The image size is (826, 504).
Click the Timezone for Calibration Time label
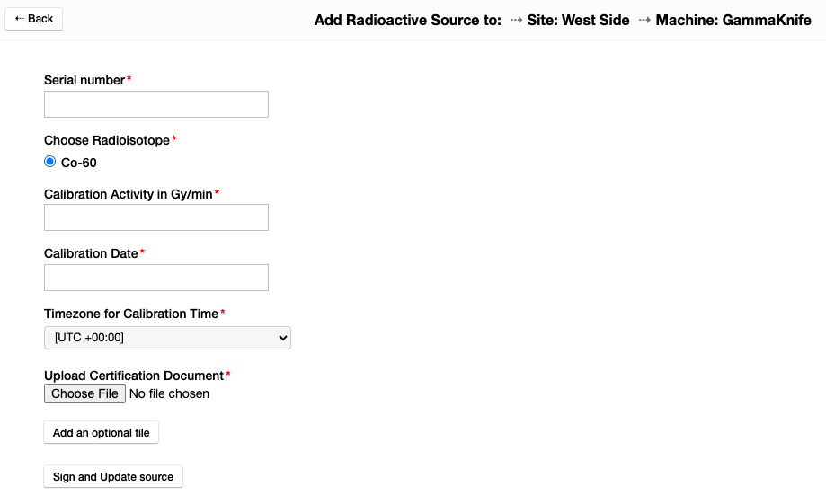click(131, 314)
